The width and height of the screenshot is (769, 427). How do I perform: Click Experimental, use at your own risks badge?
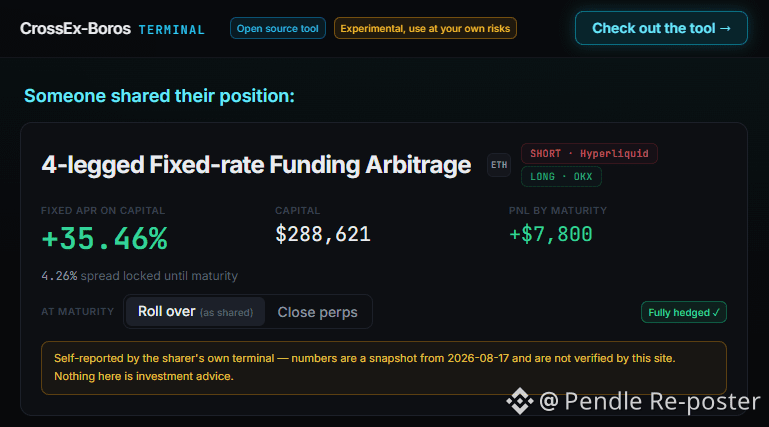(425, 28)
